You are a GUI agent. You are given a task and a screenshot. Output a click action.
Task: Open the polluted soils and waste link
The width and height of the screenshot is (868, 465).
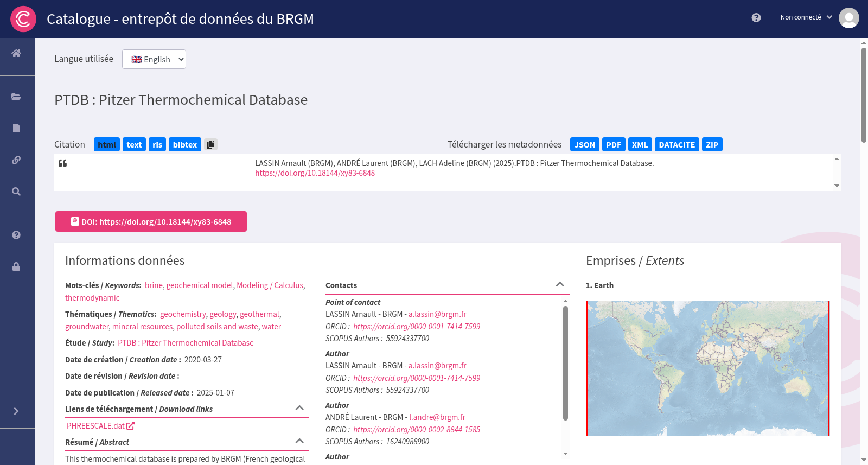pos(217,327)
